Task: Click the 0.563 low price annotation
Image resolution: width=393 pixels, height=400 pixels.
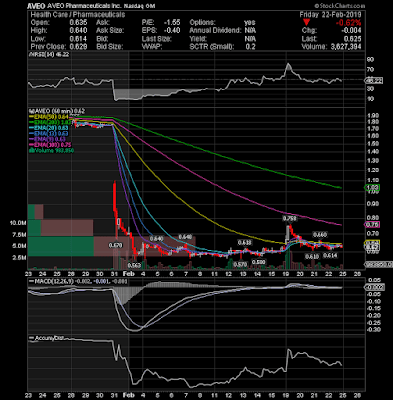Action: click(x=134, y=265)
